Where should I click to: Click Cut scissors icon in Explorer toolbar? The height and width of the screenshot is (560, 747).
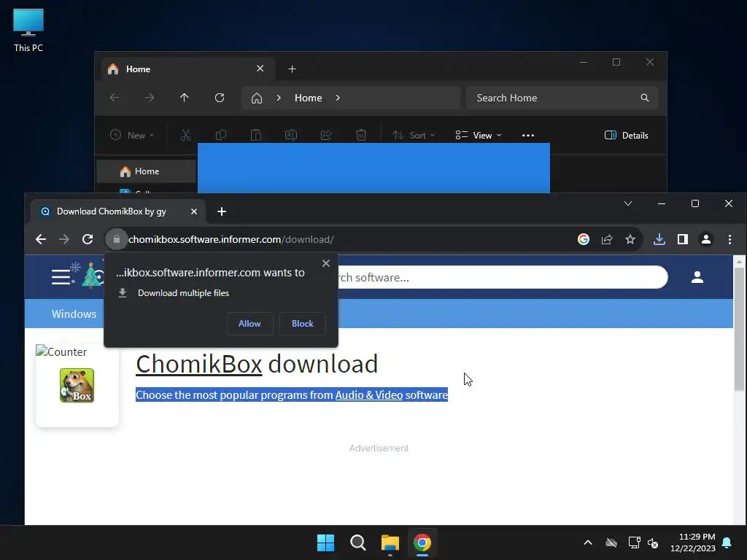click(186, 135)
